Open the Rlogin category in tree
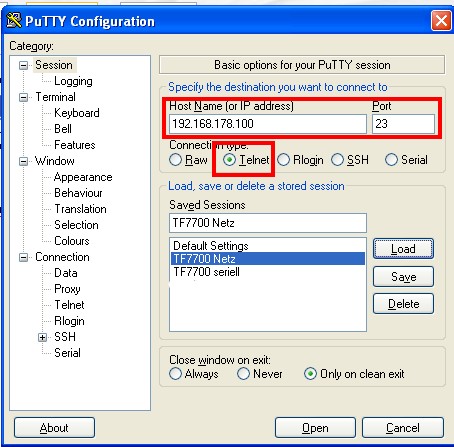 coord(69,321)
